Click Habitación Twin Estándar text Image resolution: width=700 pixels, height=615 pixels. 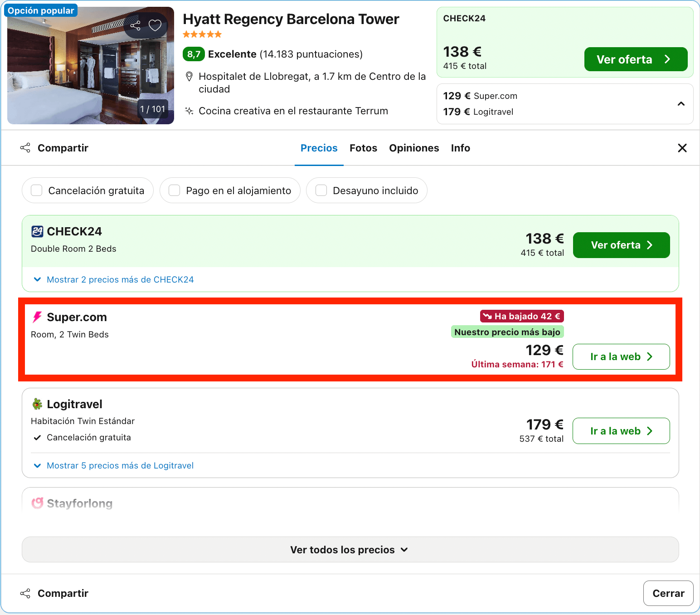pyautogui.click(x=83, y=421)
